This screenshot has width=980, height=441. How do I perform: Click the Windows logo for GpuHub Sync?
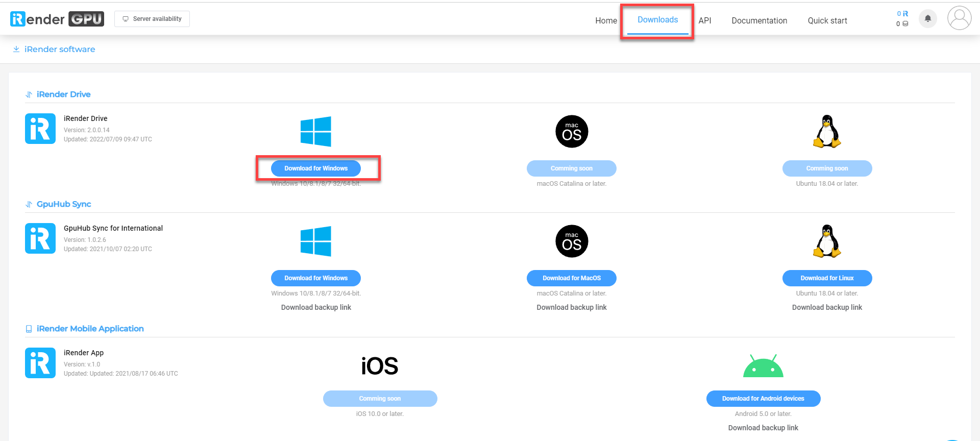[x=316, y=241]
